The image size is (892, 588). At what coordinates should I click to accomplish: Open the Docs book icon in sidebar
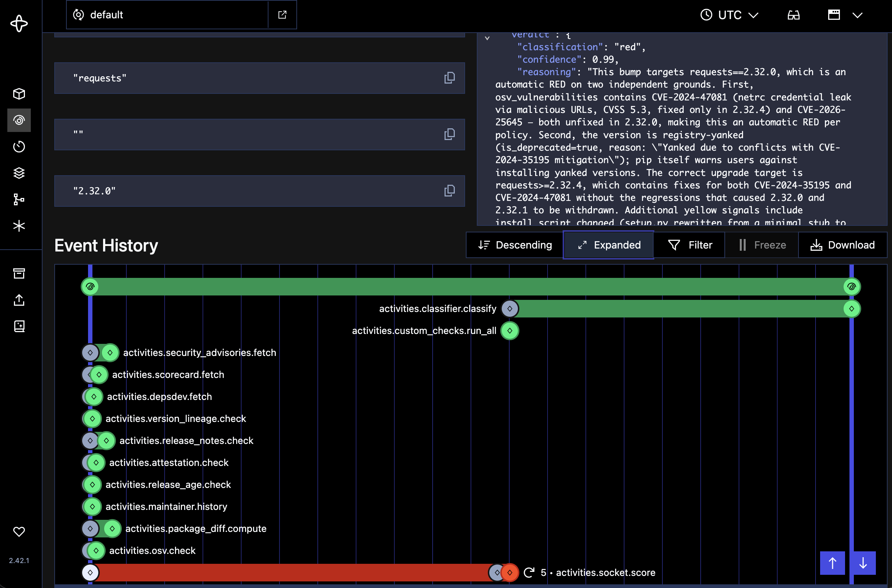point(19,326)
